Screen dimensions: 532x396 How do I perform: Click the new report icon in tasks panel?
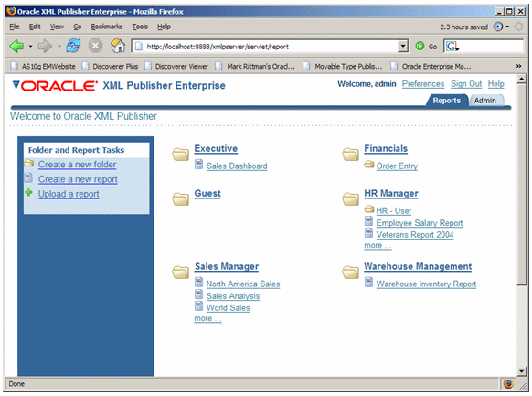tap(29, 177)
